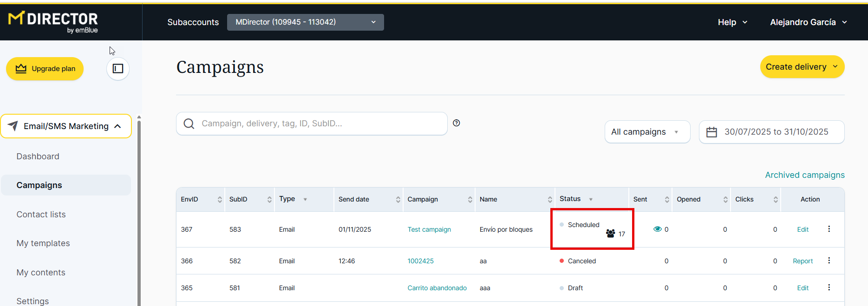Open the Archived campaigns link
The image size is (868, 306).
click(x=804, y=175)
